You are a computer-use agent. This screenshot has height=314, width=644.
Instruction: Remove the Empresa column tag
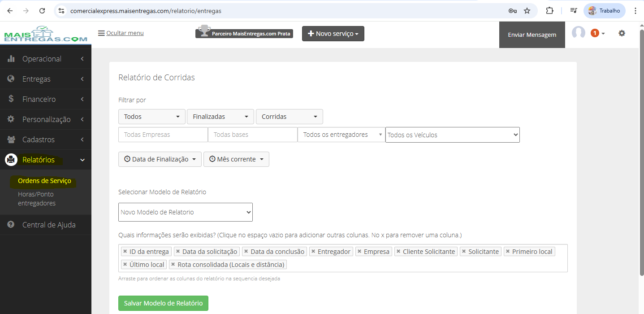(359, 252)
